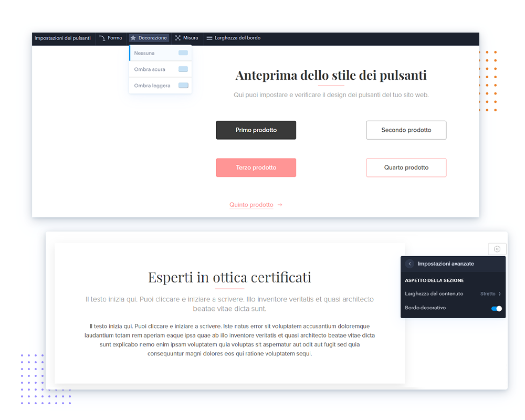This screenshot has height=420, width=525.
Task: Click the Larghezza del bordo lines icon
Action: tap(209, 38)
